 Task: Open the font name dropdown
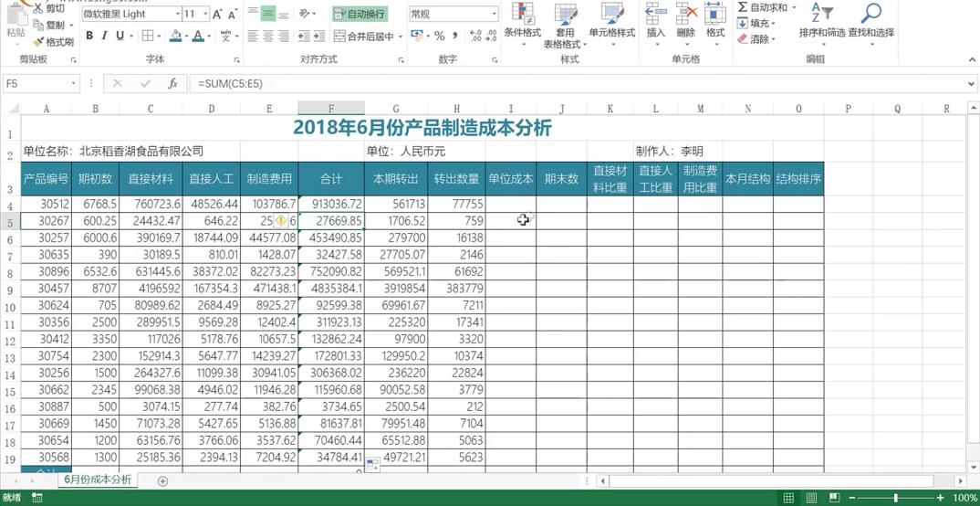[x=178, y=14]
